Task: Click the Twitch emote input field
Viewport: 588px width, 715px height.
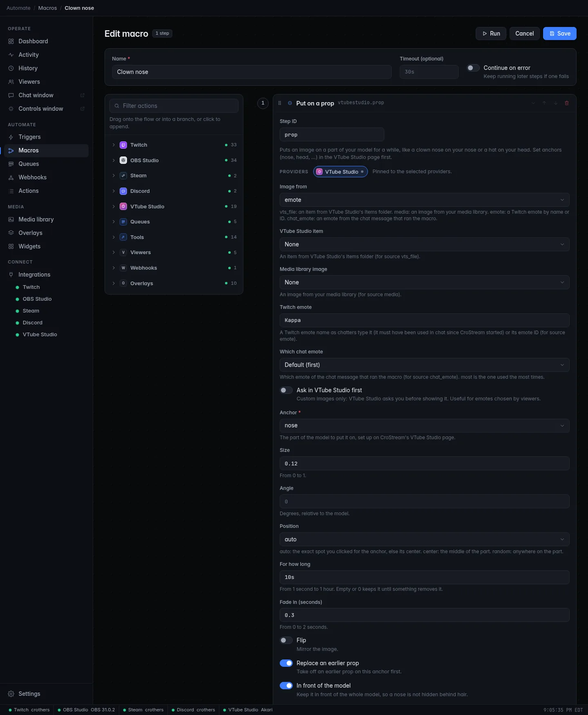Action: (x=424, y=320)
